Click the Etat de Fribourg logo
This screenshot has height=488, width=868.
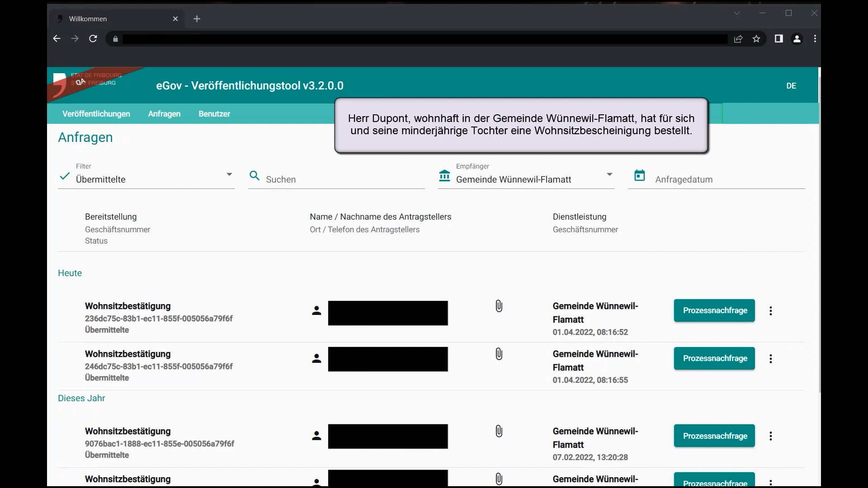pos(88,84)
